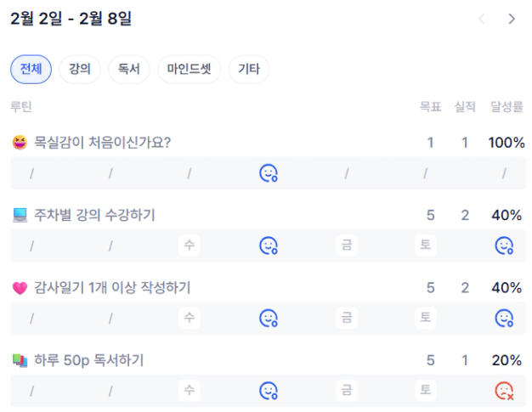Toggle 토 day box for 하루 50p 독서하기
This screenshot has width=532, height=412.
426,391
